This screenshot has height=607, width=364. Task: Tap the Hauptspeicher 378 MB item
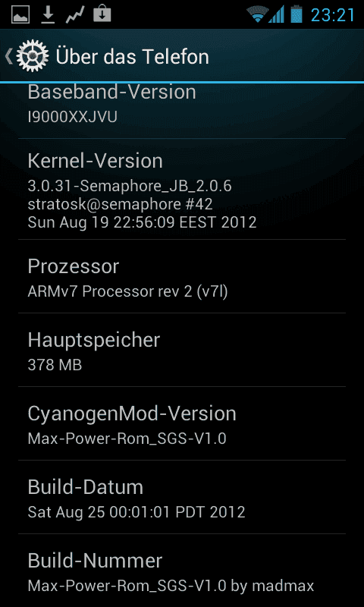[x=182, y=350]
